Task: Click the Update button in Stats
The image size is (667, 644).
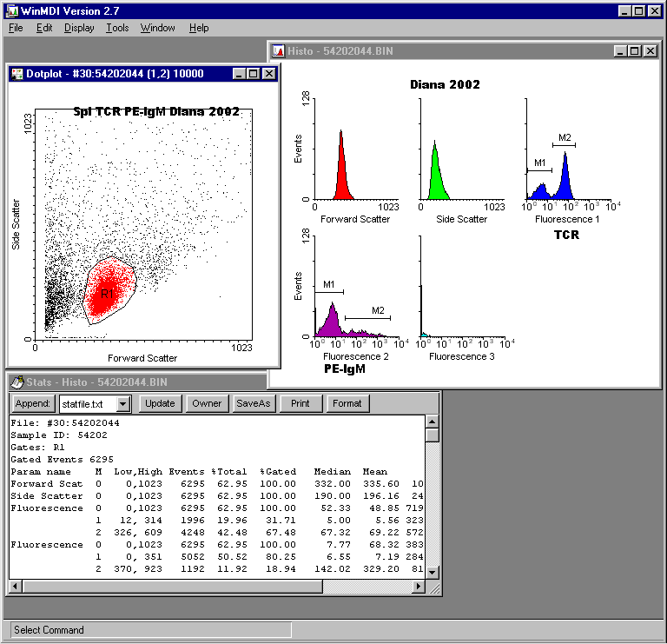Action: tap(160, 403)
